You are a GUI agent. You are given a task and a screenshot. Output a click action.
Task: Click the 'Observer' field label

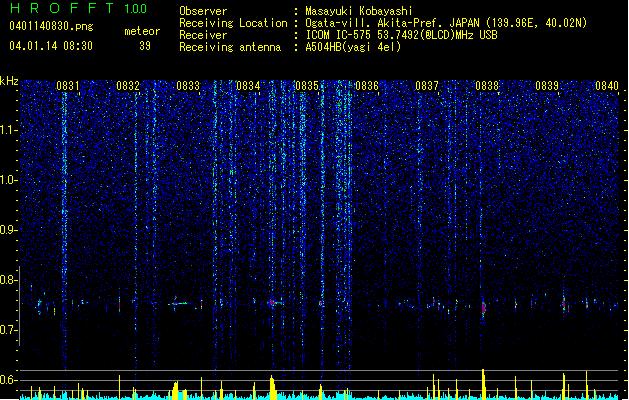coord(203,11)
